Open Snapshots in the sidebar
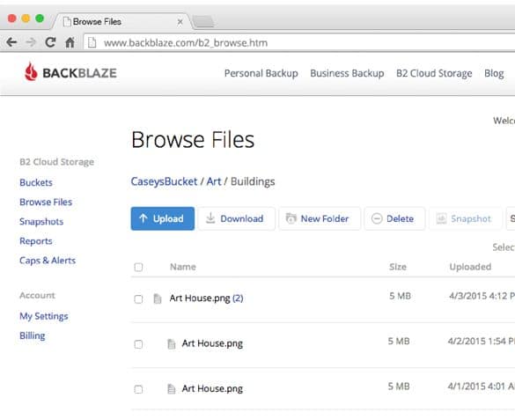 41,222
